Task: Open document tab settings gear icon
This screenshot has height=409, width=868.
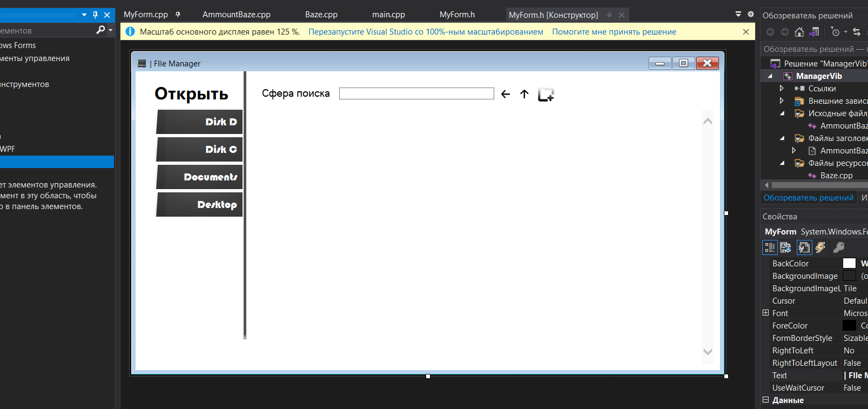Action: [751, 15]
